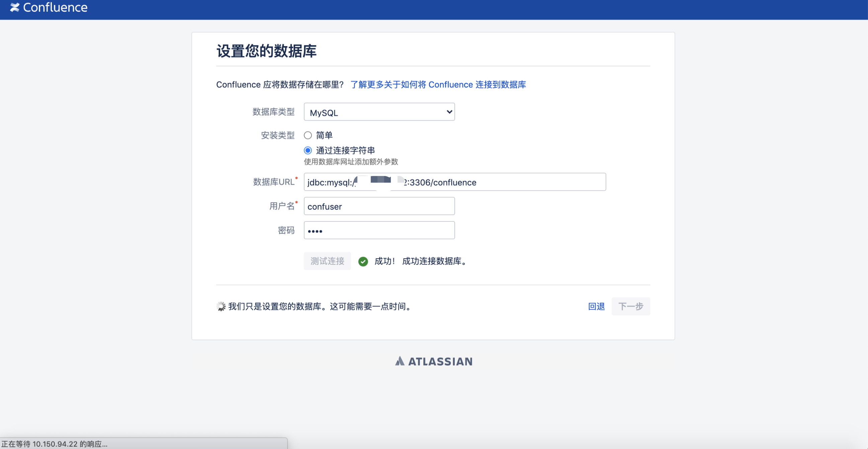Click the 设置您的数据库 page heading

pos(266,51)
